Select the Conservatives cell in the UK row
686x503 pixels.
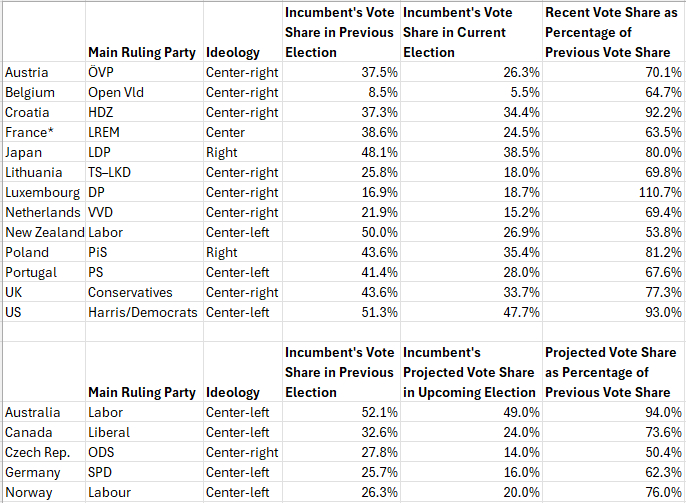click(x=143, y=292)
